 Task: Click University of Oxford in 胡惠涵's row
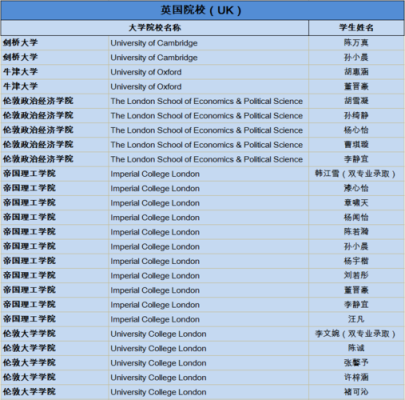[x=146, y=72]
